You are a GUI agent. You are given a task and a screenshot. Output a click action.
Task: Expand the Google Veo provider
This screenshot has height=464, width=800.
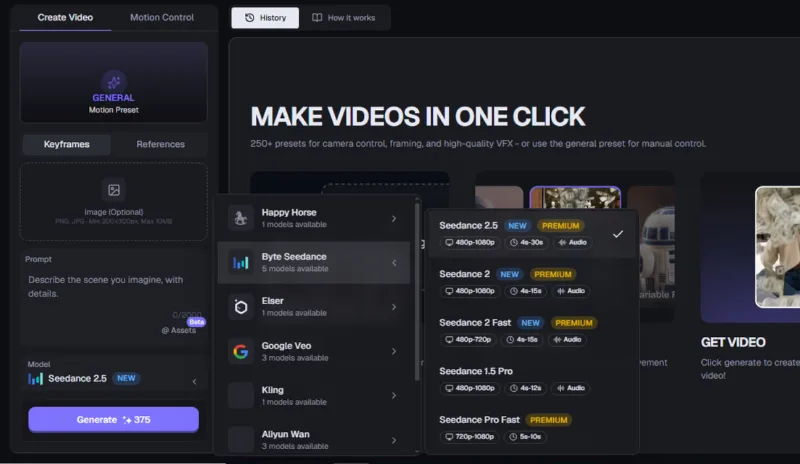[x=314, y=351]
